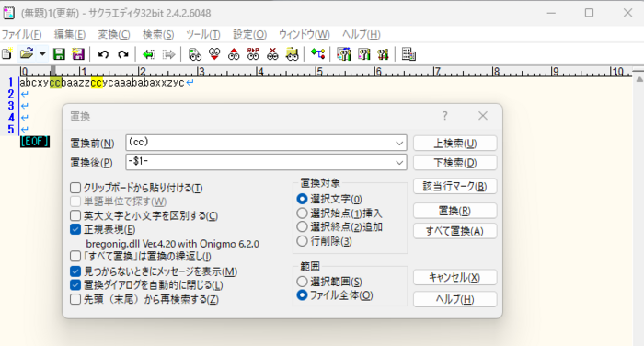This screenshot has height=346, width=644.
Task: Close the 置換 dialog with its X
Action: 483,116
